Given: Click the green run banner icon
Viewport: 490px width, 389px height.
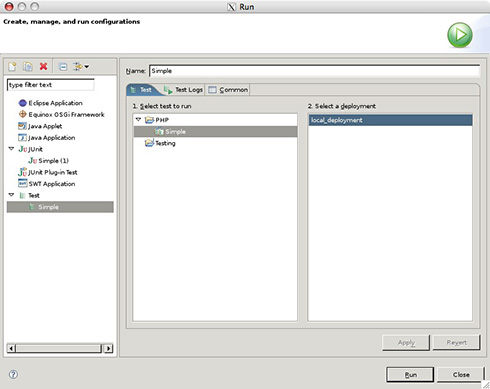Looking at the screenshot, I should (460, 35).
